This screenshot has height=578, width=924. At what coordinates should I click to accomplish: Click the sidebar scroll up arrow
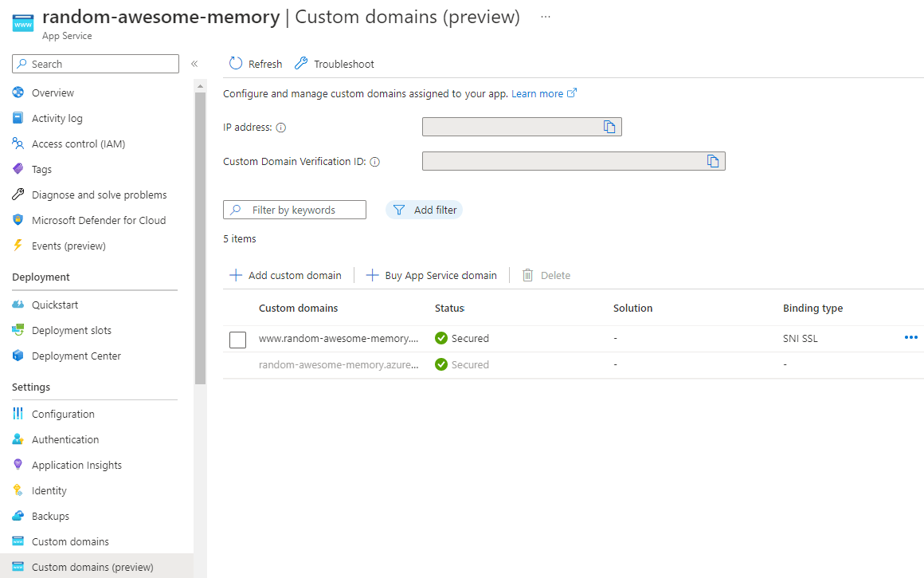coord(201,86)
